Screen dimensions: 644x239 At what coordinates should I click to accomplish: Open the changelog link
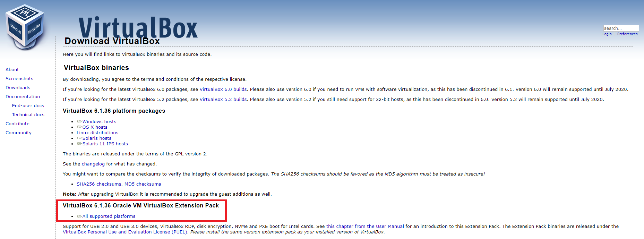93,164
